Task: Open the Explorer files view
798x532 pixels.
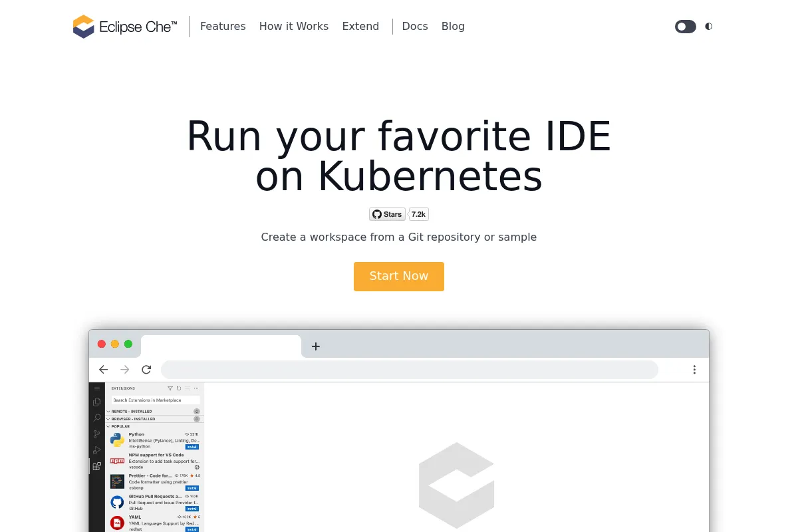Action: [97, 402]
